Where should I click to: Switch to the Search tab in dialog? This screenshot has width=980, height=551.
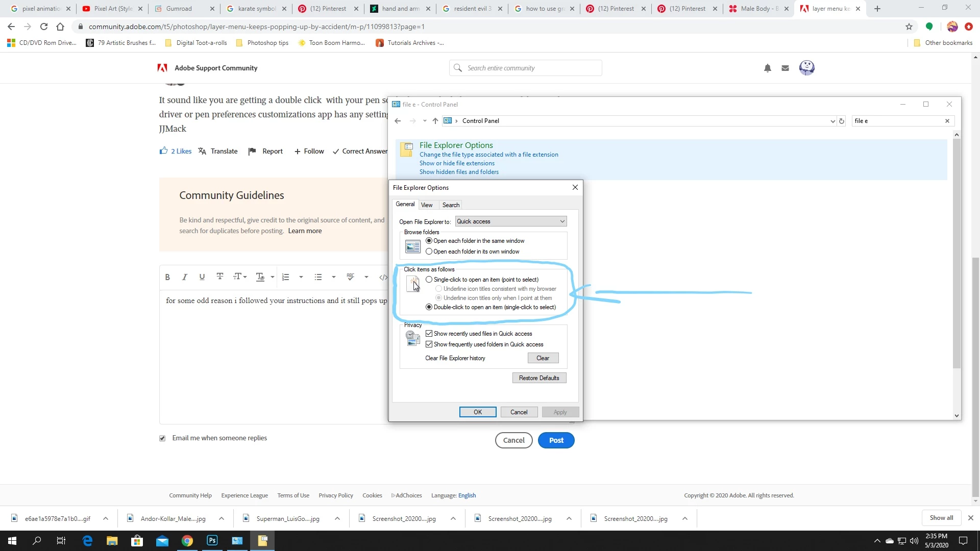[451, 205]
